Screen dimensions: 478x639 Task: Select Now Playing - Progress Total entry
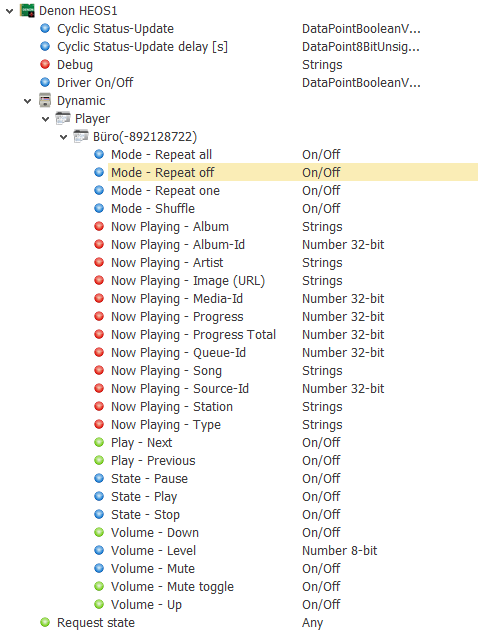tap(194, 335)
